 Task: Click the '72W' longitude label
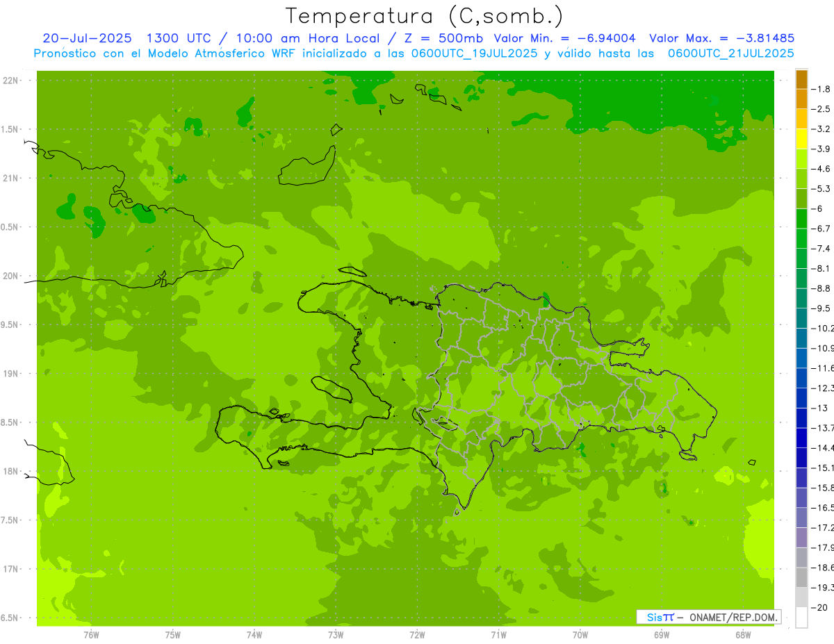tap(417, 635)
